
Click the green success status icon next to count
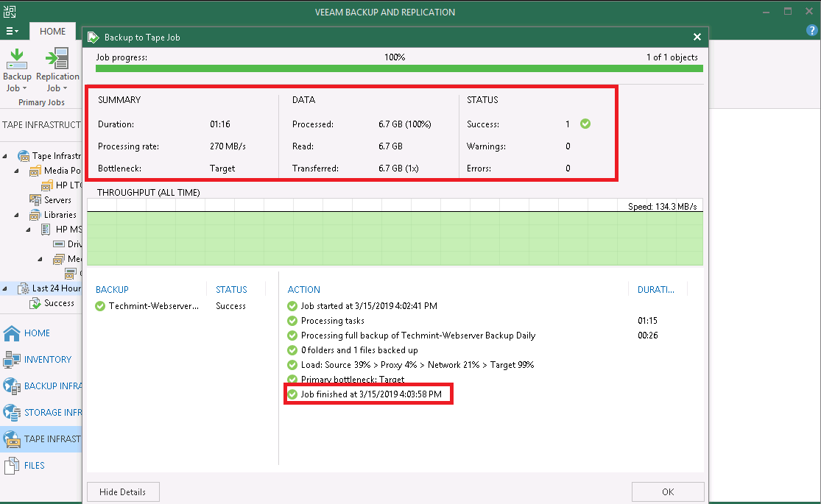(x=585, y=124)
